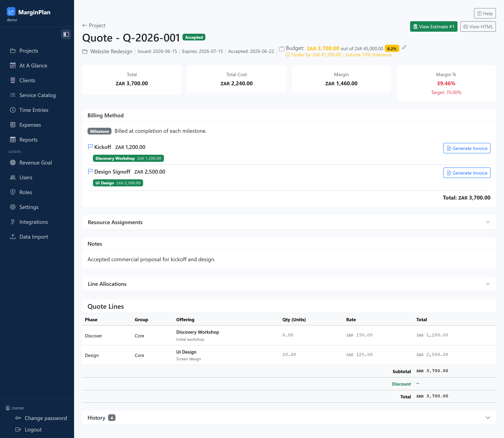The width and height of the screenshot is (504, 438).
Task: Click the Integrations plug icon
Action: [x=13, y=222]
